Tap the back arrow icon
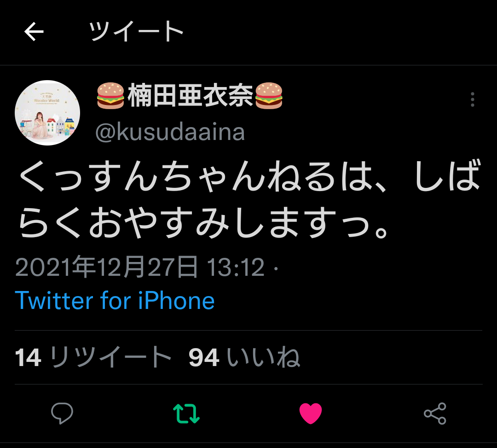The width and height of the screenshot is (497, 448). point(34,32)
